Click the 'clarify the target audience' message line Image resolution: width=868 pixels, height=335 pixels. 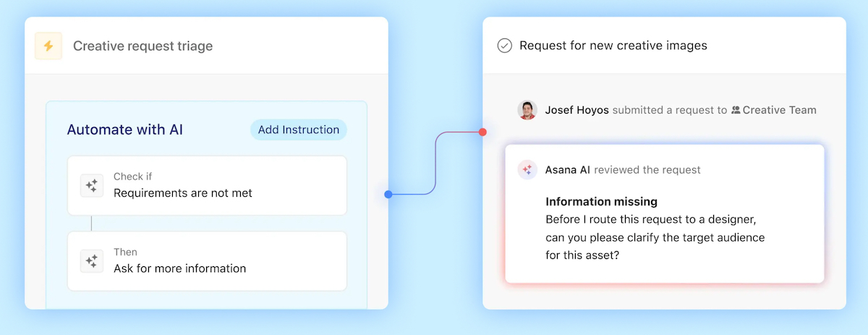(655, 237)
